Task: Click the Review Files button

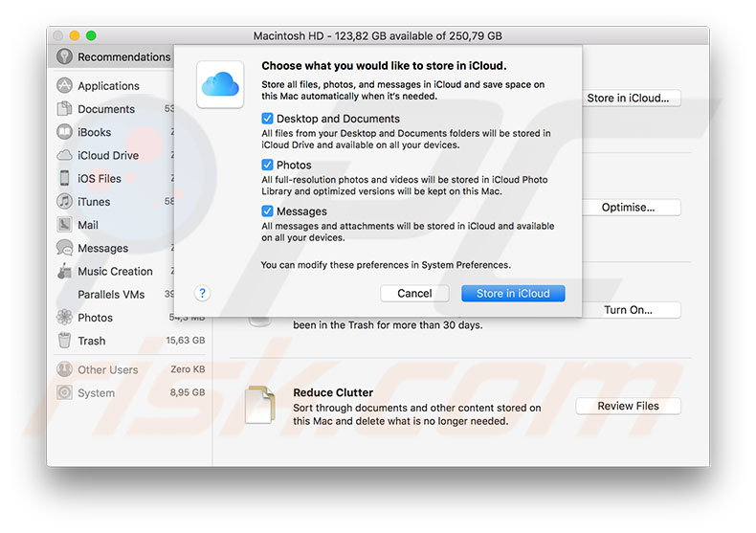Action: pos(628,406)
